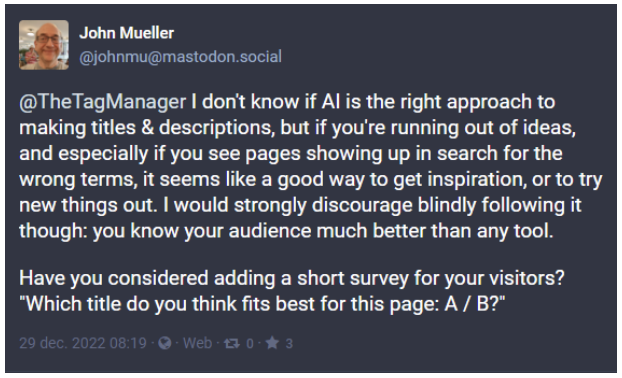Click the Web application link
This screenshot has height=378, width=622.
coord(198,343)
